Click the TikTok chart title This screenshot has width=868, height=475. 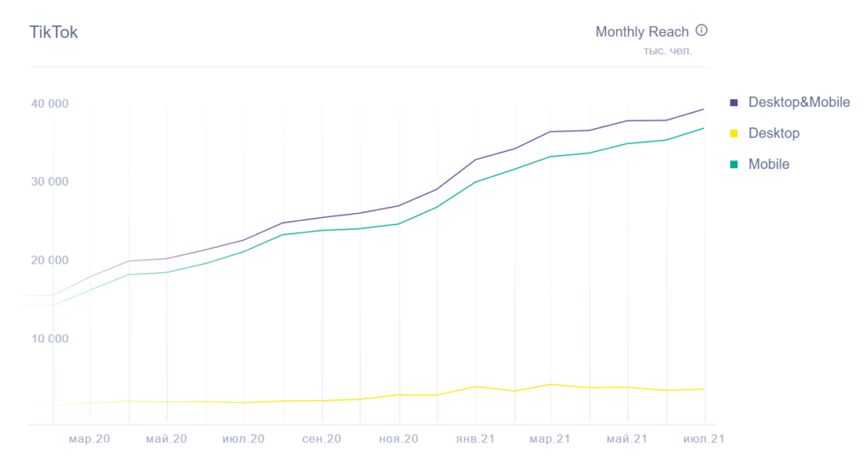pos(53,32)
